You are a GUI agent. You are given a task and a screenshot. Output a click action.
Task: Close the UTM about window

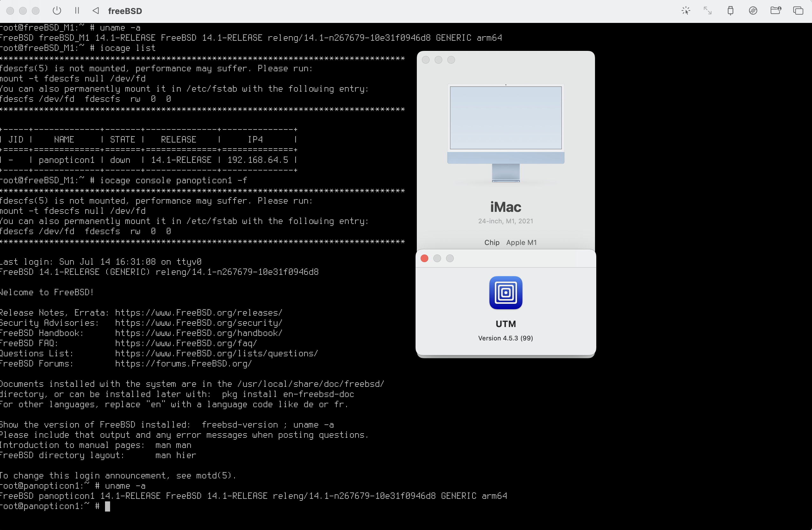(424, 259)
